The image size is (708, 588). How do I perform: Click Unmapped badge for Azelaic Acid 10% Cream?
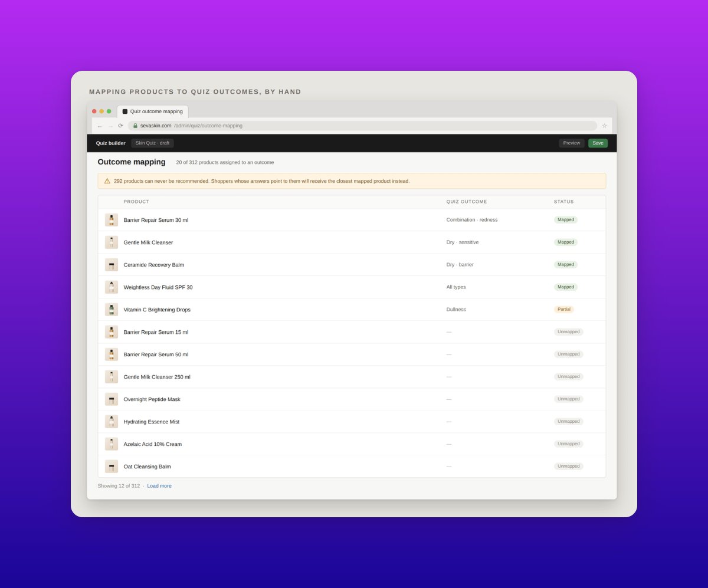(569, 444)
